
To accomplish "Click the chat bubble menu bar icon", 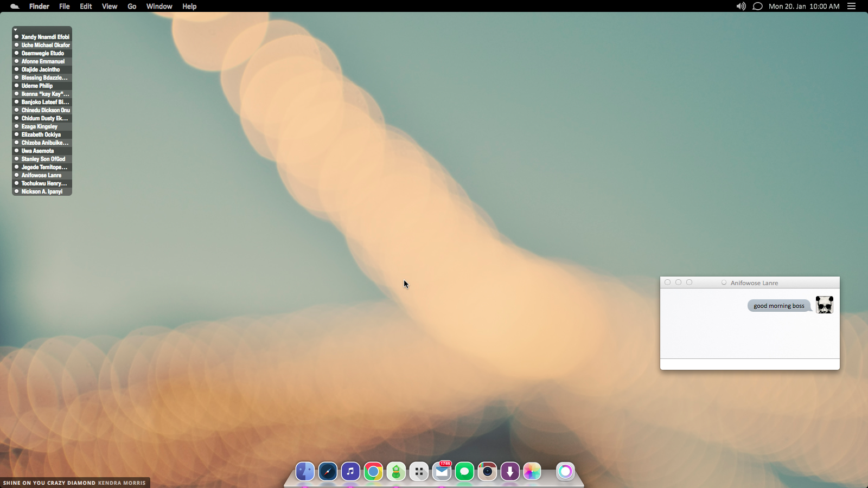I will tap(758, 7).
